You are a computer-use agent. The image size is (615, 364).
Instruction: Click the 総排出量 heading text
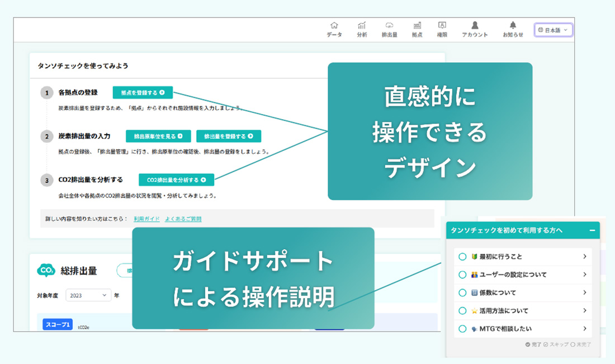[x=79, y=271]
